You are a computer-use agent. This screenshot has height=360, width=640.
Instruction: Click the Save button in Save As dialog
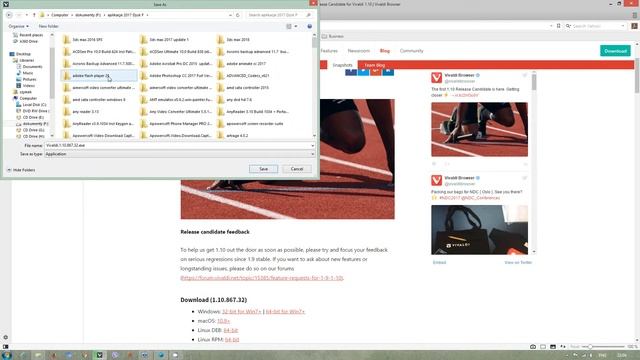coord(263,169)
